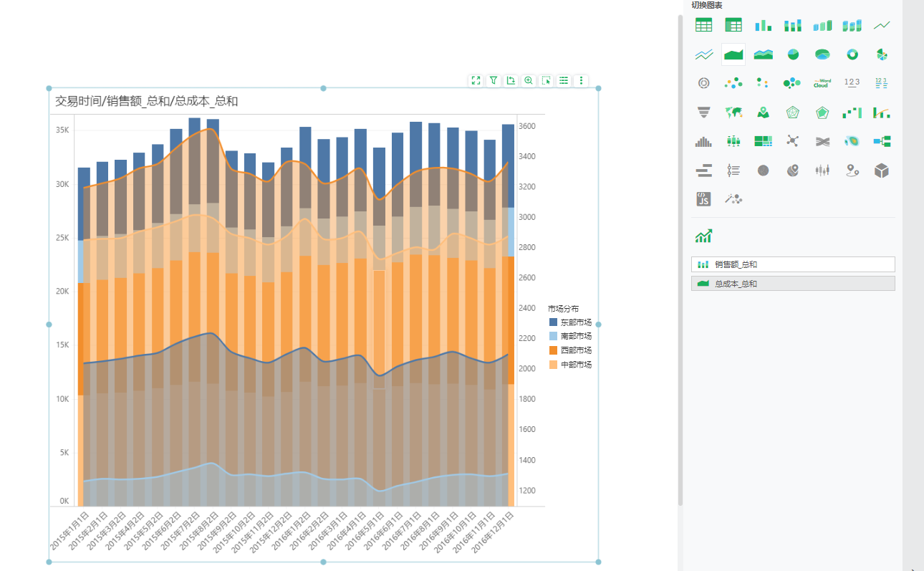Choose the gantt horizontal bars chart type

tap(704, 171)
